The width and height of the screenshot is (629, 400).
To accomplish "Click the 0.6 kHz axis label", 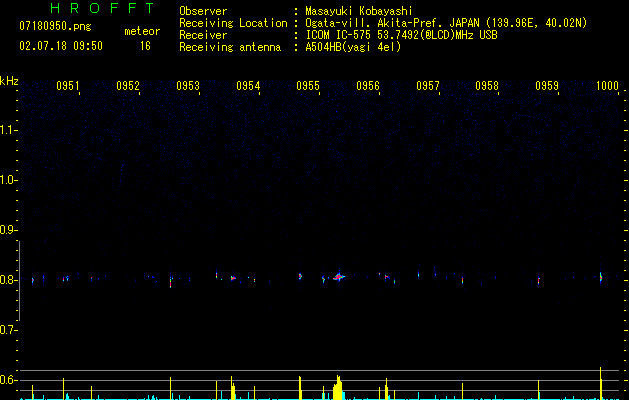I will point(9,380).
